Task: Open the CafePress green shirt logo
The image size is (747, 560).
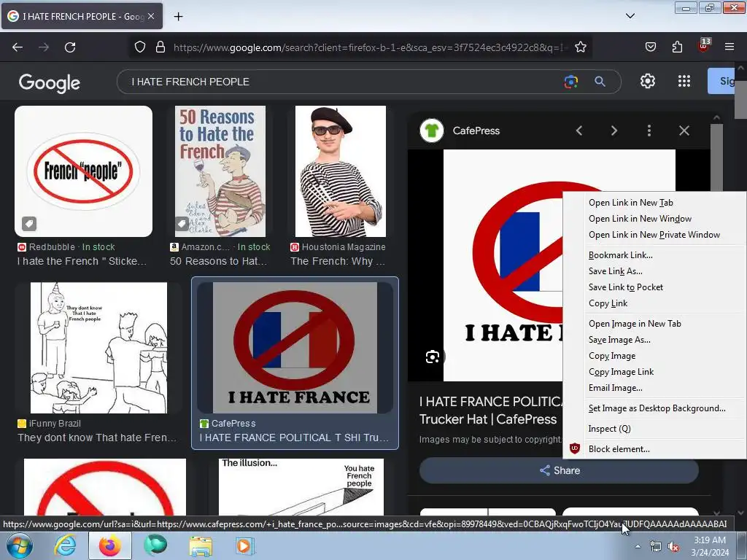Action: pos(432,131)
